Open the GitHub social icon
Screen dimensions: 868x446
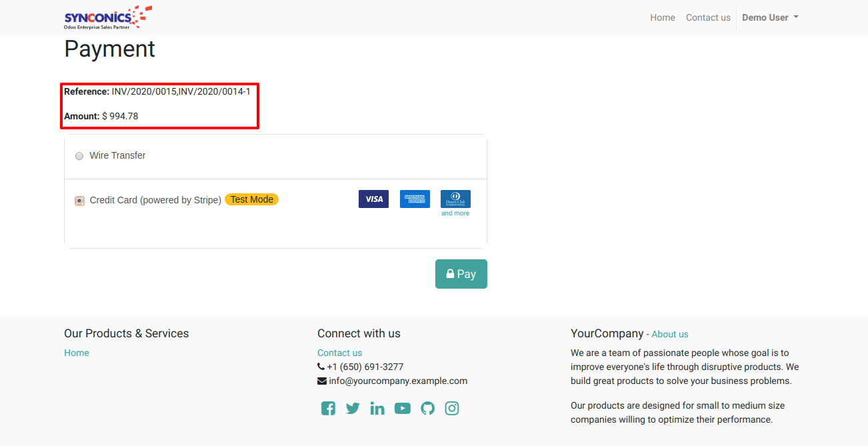coord(427,409)
